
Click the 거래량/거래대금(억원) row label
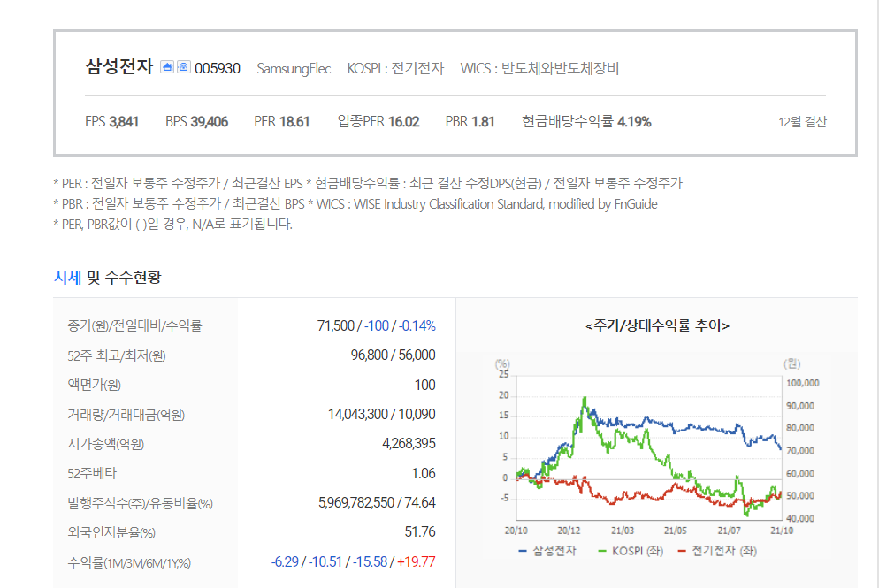pos(126,415)
